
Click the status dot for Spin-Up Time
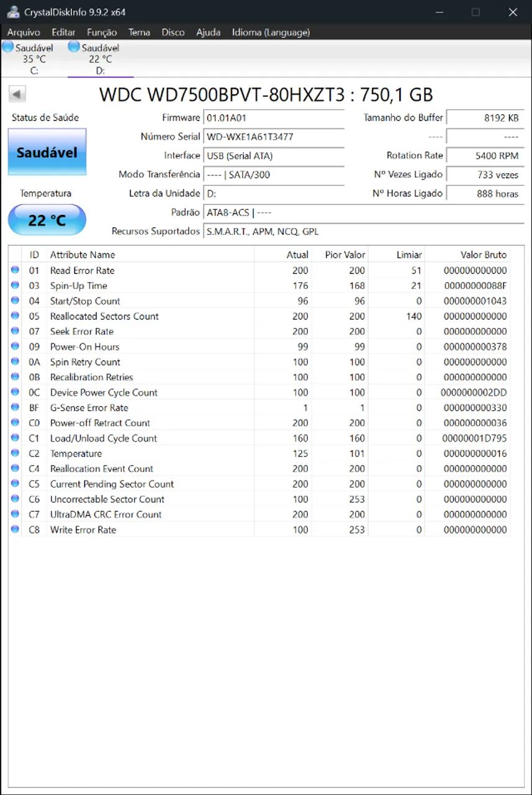(x=15, y=286)
